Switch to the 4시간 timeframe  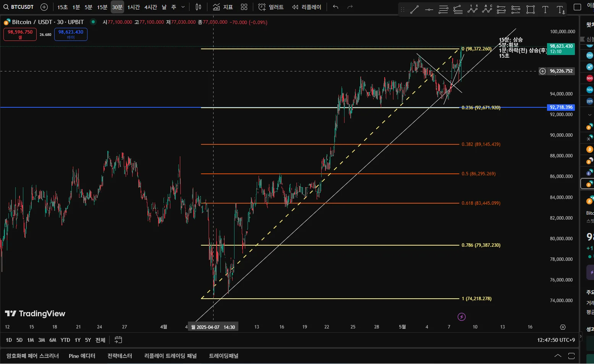point(151,7)
